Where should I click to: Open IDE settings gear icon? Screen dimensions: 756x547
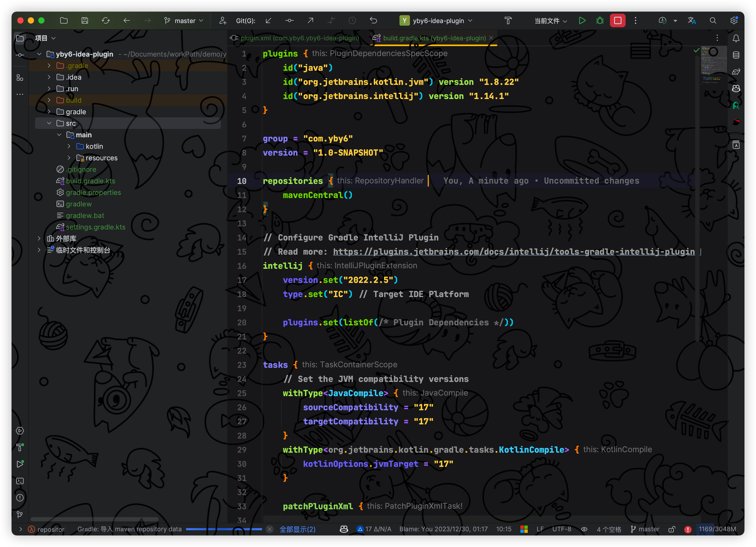(734, 21)
